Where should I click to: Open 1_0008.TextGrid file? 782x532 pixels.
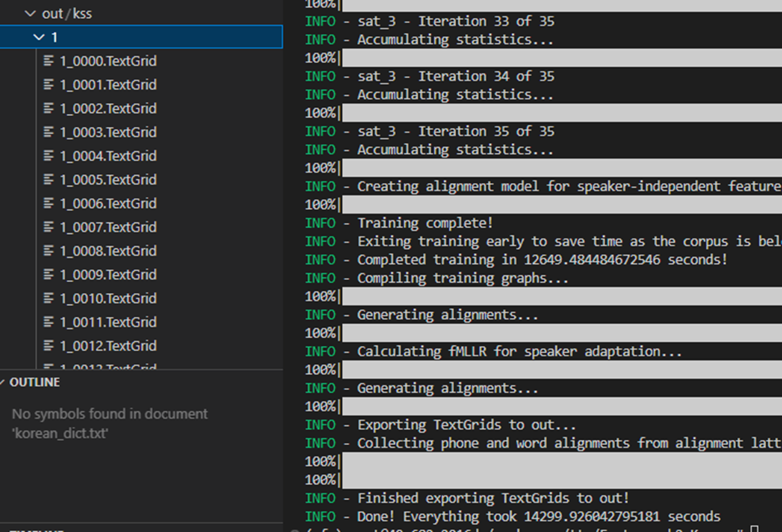click(108, 251)
